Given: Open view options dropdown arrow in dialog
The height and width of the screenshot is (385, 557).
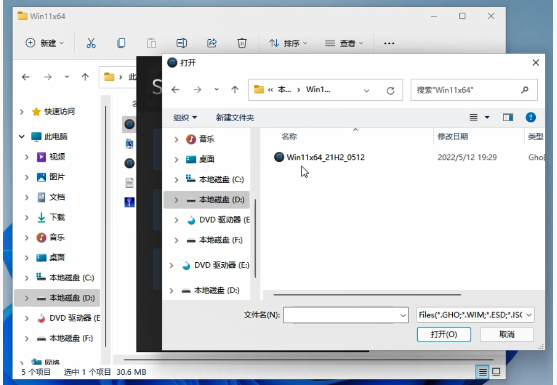Looking at the screenshot, I should tap(487, 118).
